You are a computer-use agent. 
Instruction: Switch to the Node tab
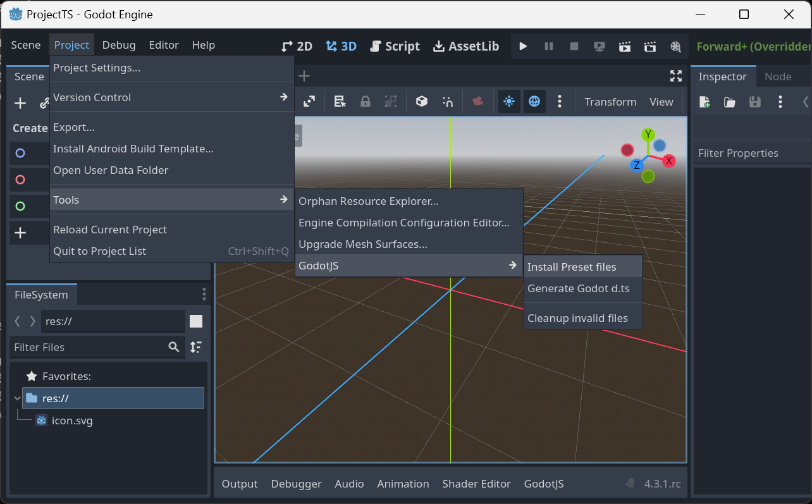tap(778, 77)
